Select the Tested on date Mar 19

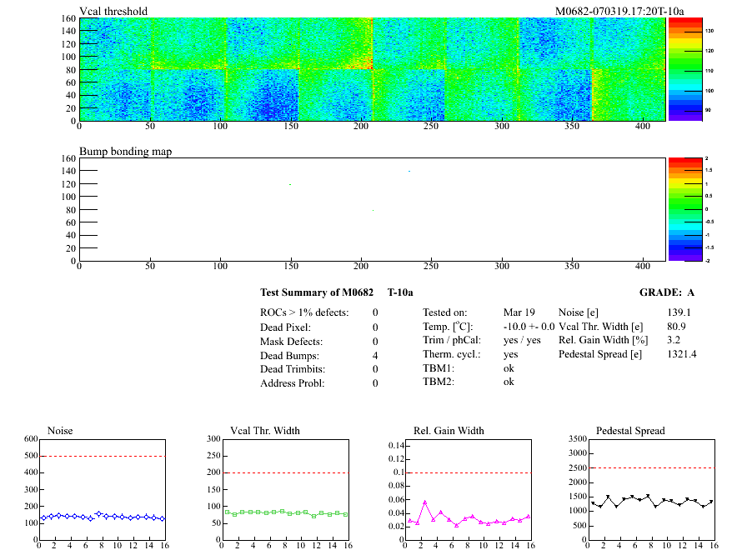[519, 312]
